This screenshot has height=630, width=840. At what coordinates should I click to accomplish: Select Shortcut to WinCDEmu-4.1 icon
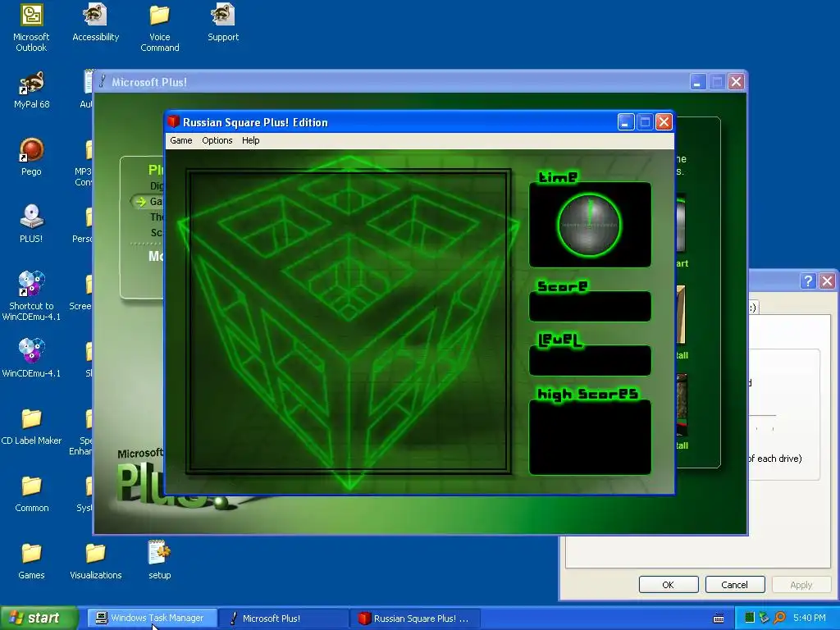click(31, 296)
